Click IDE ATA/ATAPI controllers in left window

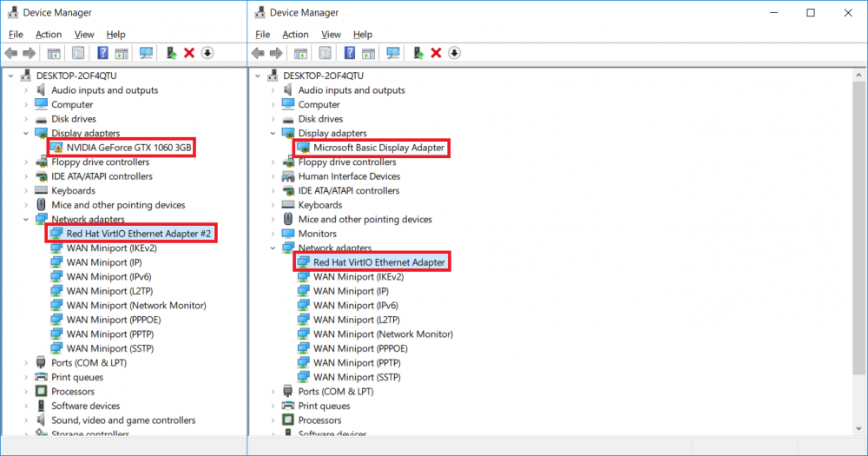coord(102,176)
